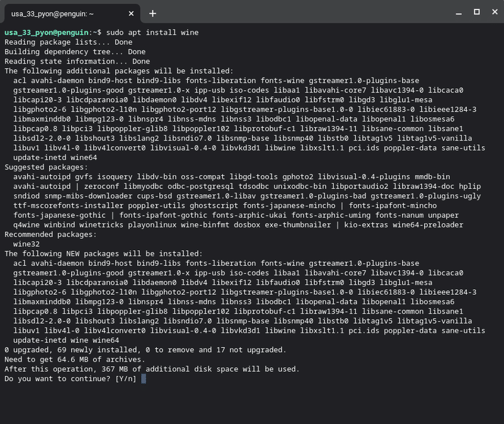The image size is (504, 424).
Task: Close the usa_33_pyon@penguin terminal tab
Action: (x=131, y=13)
